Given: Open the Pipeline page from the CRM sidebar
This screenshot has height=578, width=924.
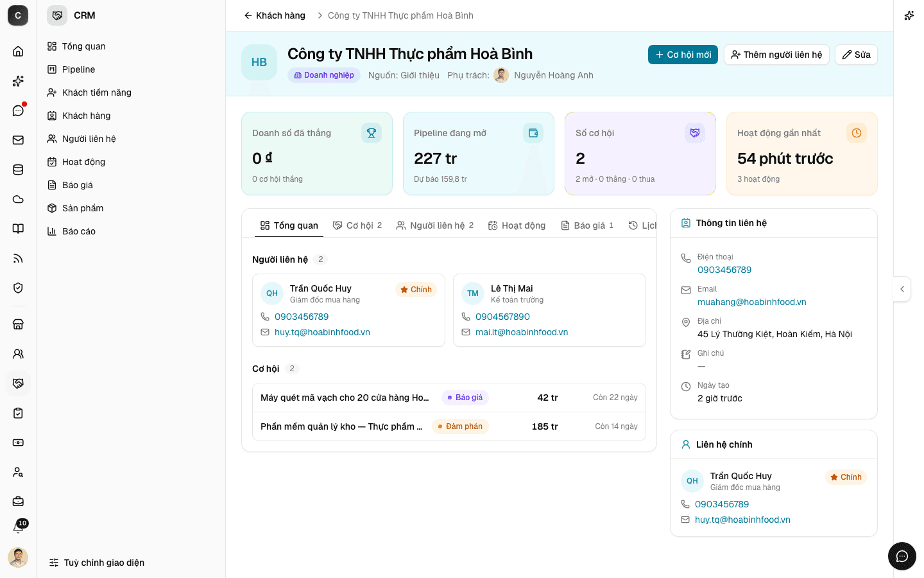Looking at the screenshot, I should click(x=131, y=69).
